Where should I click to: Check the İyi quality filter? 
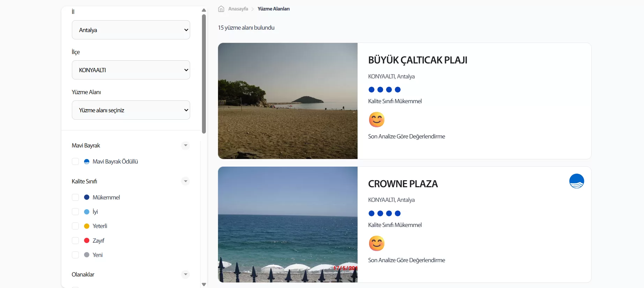(x=75, y=212)
